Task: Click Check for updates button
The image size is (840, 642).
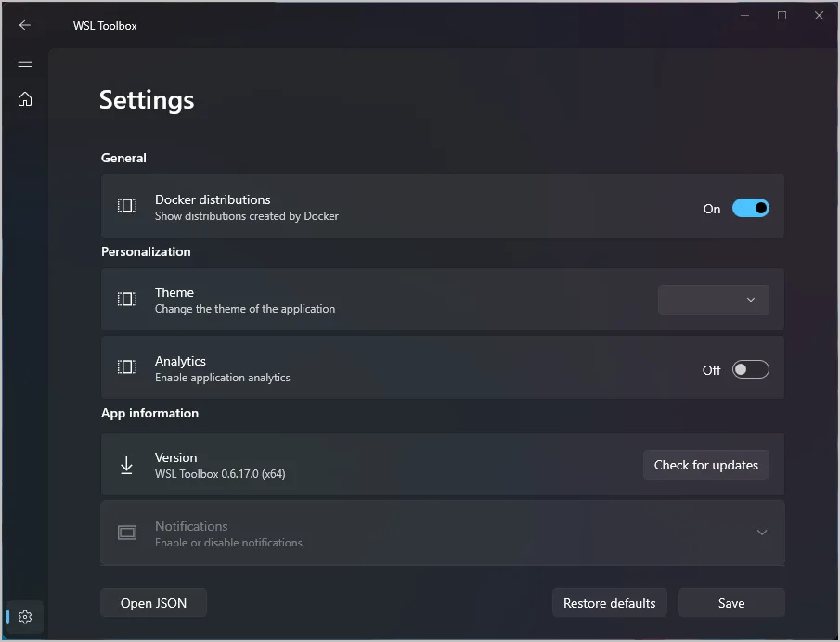Action: click(x=706, y=465)
